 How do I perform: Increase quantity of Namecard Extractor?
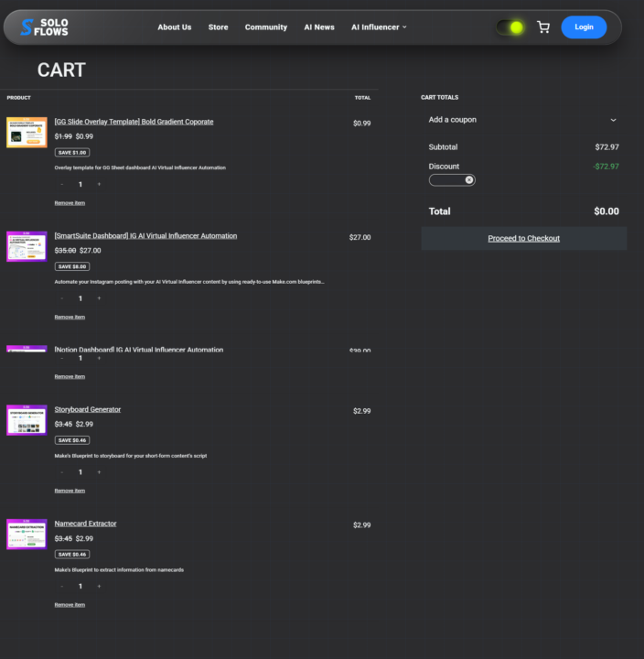click(x=99, y=586)
